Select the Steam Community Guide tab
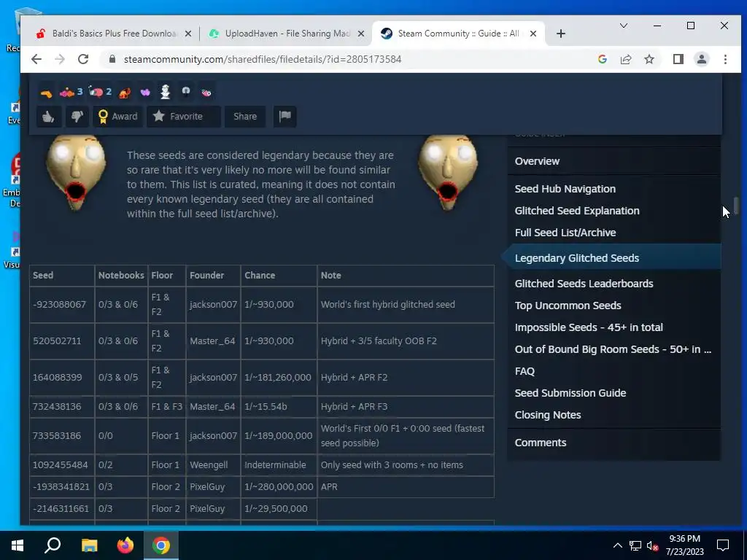Viewport: 747px width, 560px height. click(x=458, y=34)
